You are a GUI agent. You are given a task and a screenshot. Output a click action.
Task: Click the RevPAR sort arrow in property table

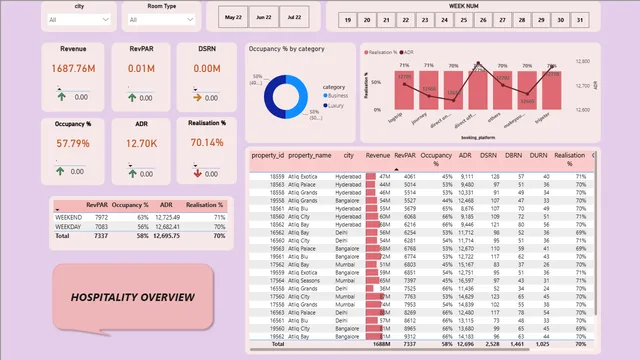pyautogui.click(x=396, y=169)
